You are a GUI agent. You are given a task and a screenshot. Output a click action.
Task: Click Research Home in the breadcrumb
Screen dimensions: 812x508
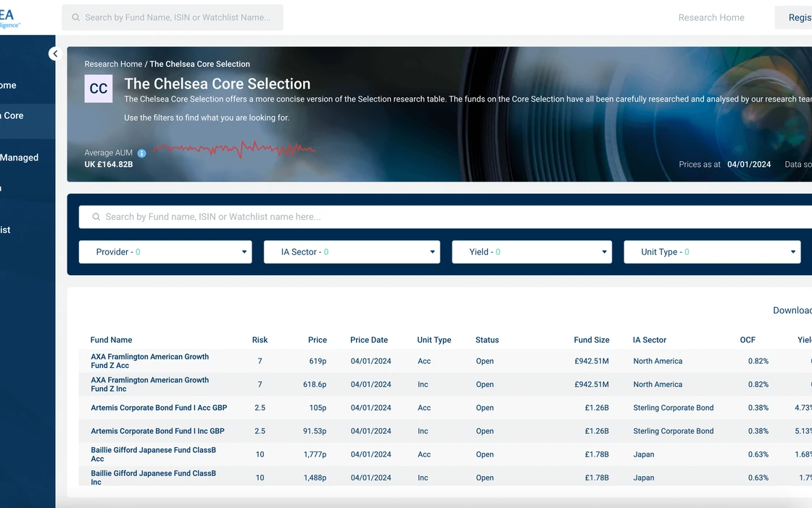[x=113, y=64]
